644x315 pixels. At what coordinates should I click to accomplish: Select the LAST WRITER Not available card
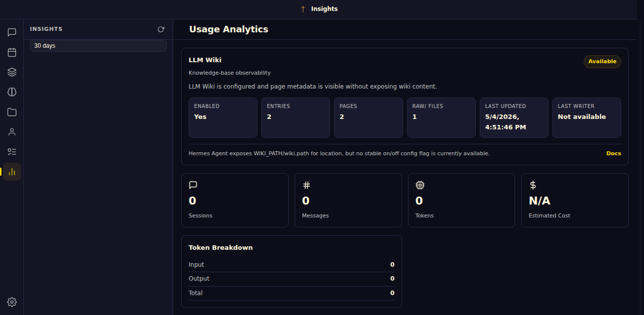pos(587,117)
